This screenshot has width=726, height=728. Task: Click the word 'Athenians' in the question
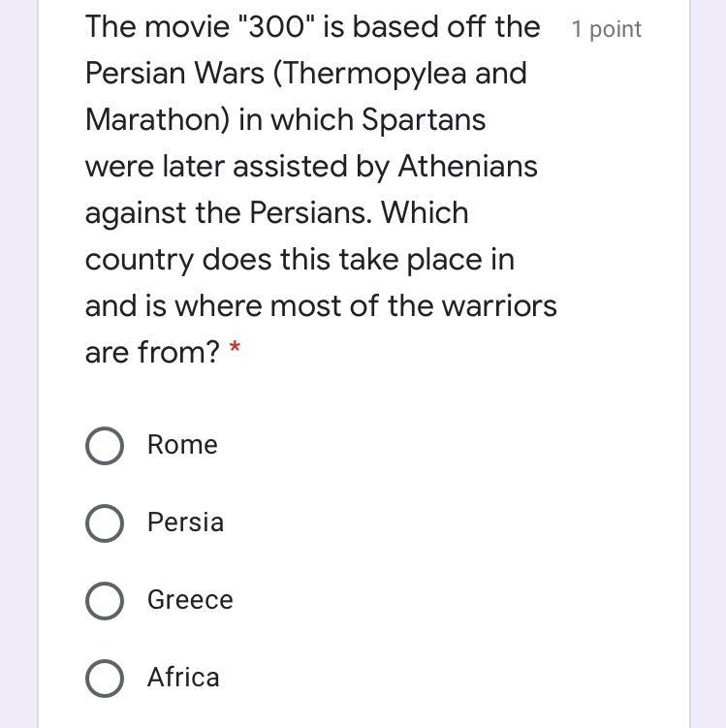pos(467,166)
